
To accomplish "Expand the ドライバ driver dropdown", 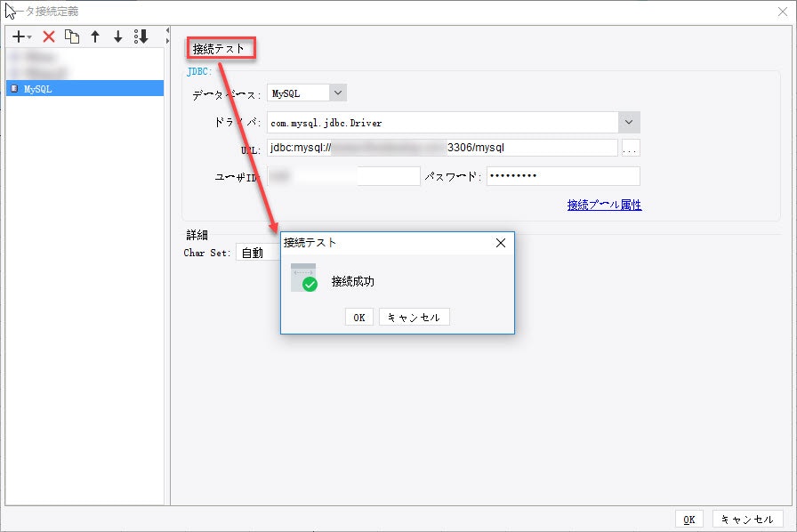I will [x=629, y=122].
